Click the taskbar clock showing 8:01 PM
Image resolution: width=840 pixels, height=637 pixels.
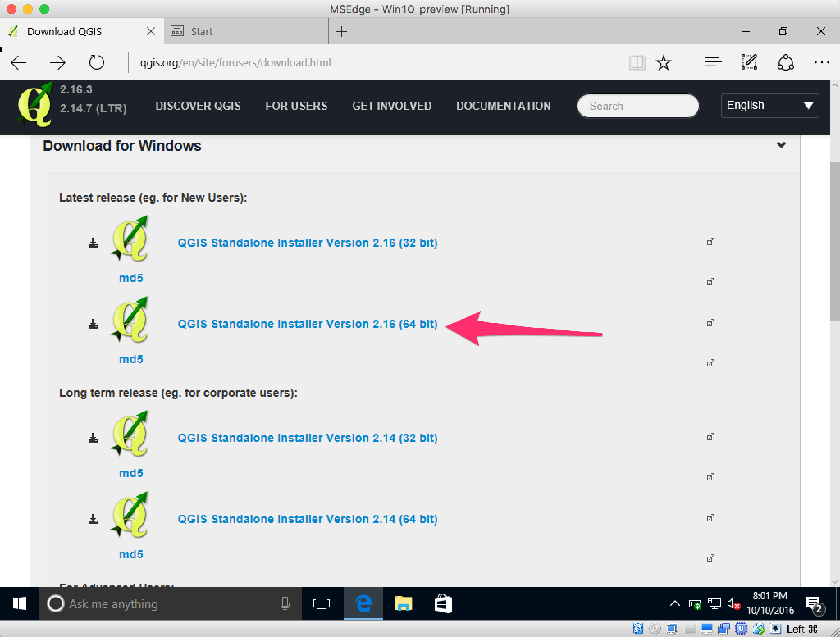(x=770, y=603)
